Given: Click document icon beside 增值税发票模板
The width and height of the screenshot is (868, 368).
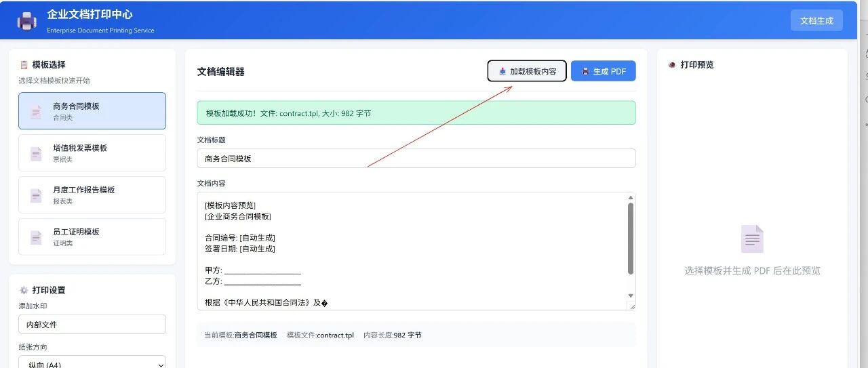Looking at the screenshot, I should [x=36, y=154].
